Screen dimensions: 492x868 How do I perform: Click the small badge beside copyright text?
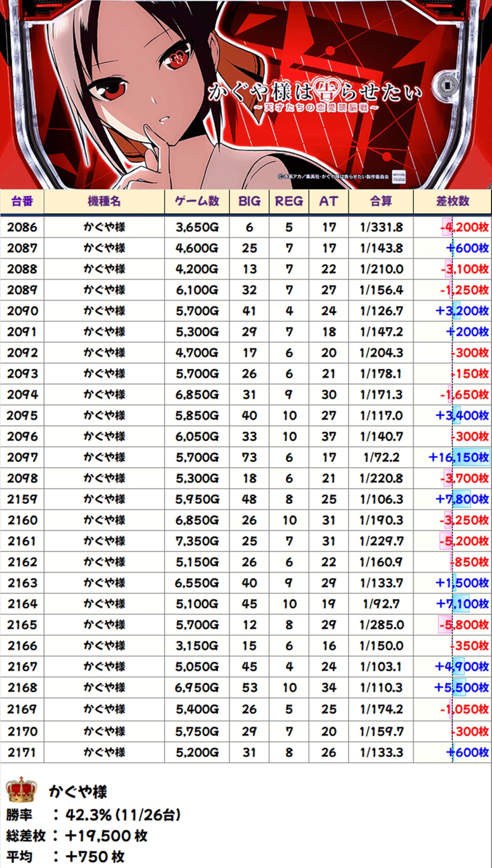click(x=399, y=176)
